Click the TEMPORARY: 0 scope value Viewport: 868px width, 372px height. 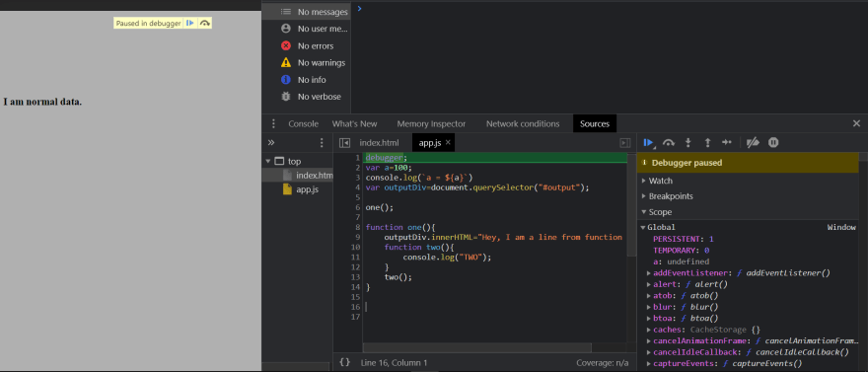click(681, 251)
